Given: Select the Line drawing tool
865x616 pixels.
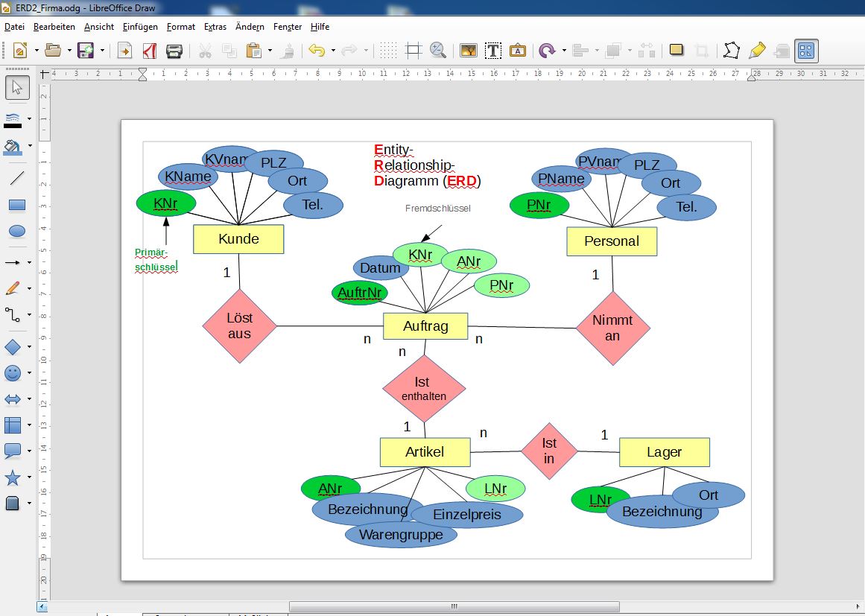Looking at the screenshot, I should (16, 178).
